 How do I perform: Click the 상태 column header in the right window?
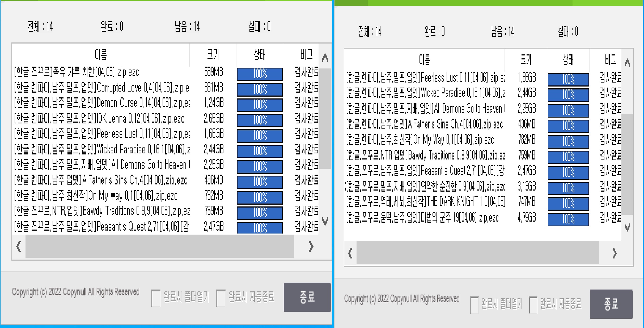pos(568,60)
